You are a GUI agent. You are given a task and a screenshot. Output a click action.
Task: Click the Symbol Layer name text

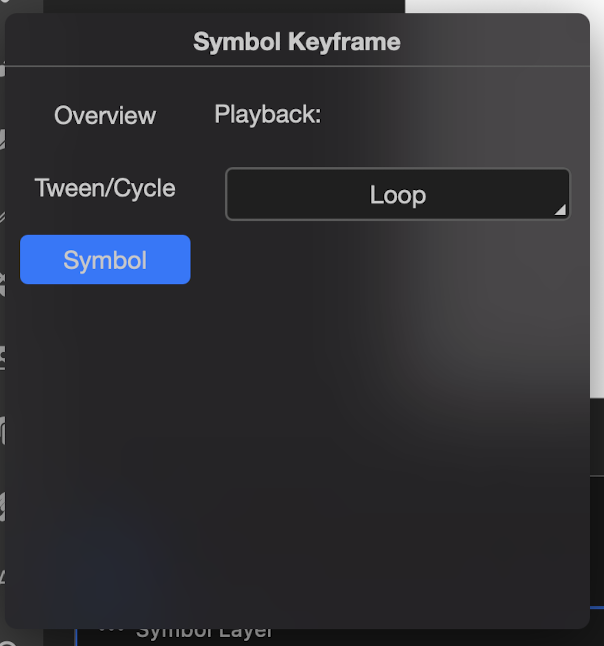pos(205,633)
